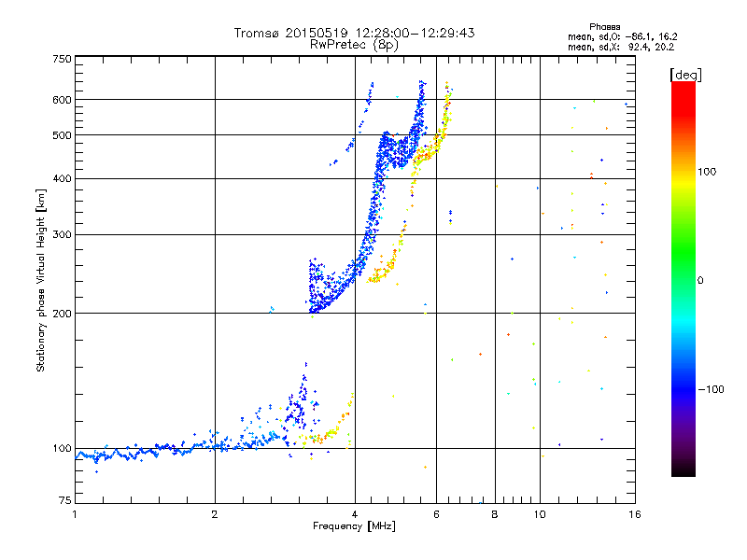Click the 'Frequency [MHz]' x-axis label

click(354, 526)
